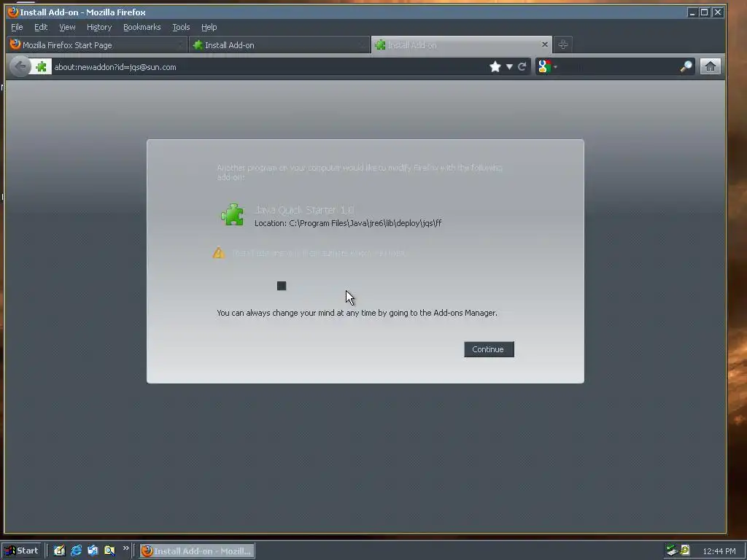
Task: Bookmark this page with the star icon
Action: point(495,66)
